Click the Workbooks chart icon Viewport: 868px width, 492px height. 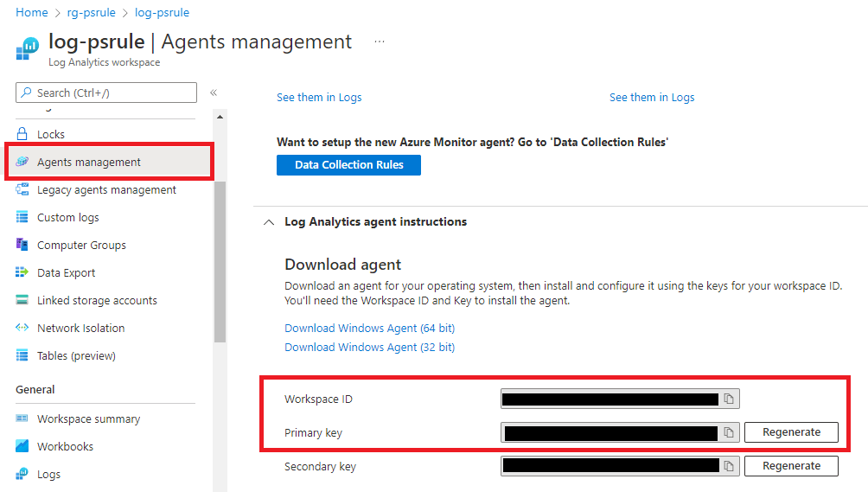point(22,445)
